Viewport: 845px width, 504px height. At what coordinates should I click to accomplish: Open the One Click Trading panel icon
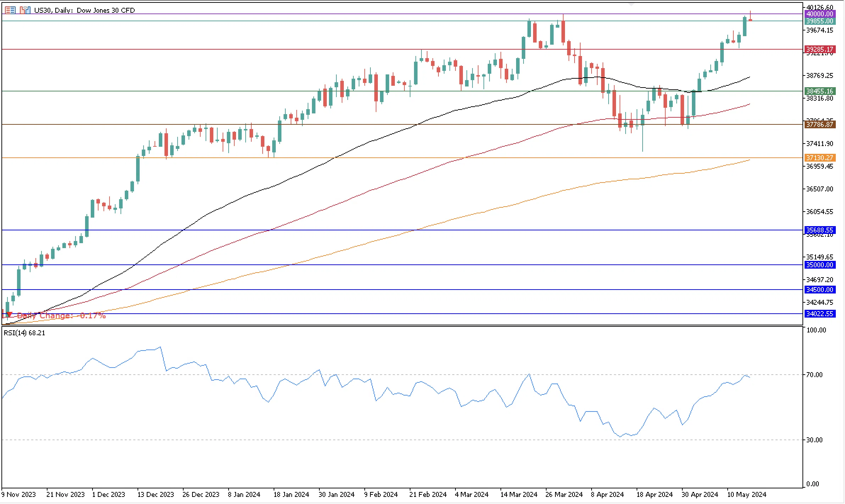[x=25, y=10]
